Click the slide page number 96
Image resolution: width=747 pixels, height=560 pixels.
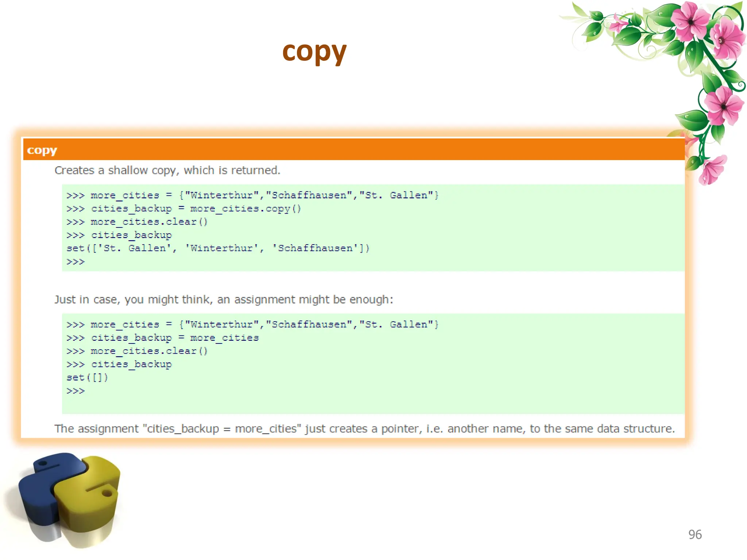694,534
